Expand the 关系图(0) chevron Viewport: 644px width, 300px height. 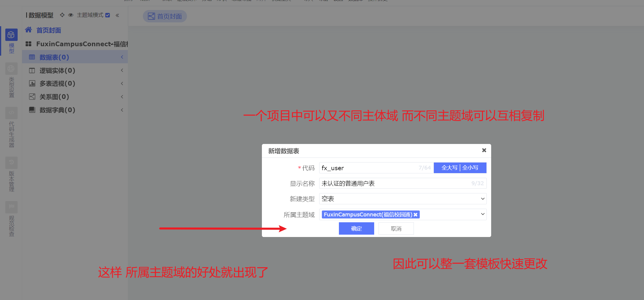122,97
